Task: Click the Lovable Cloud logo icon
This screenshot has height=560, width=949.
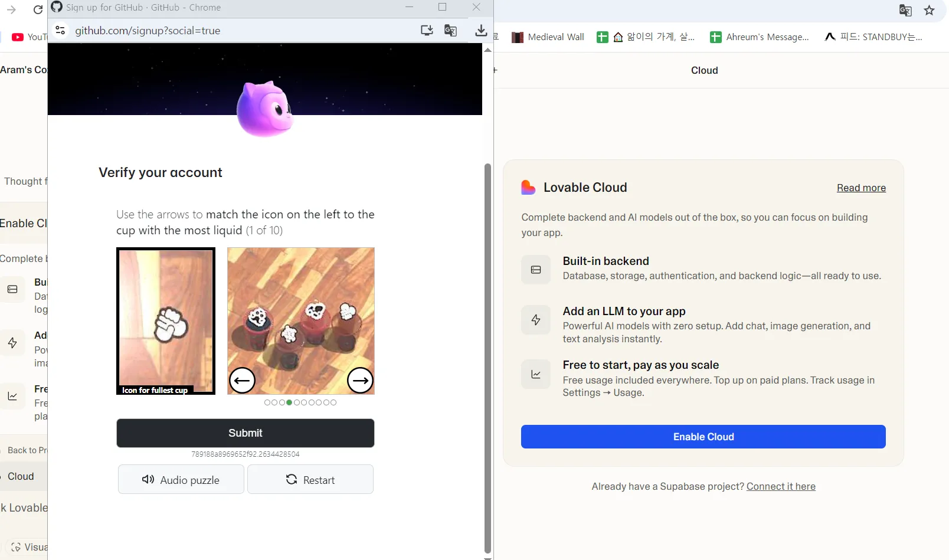Action: click(528, 188)
